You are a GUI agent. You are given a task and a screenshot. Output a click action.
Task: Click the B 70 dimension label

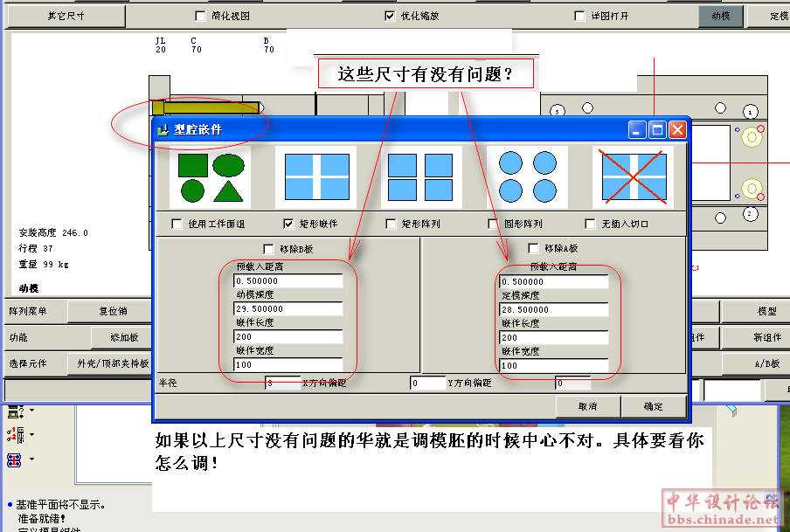(268, 45)
